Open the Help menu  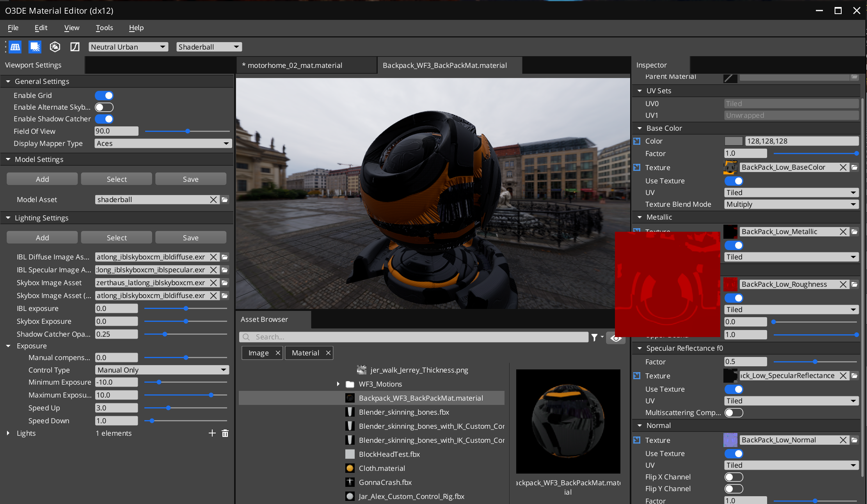(136, 28)
